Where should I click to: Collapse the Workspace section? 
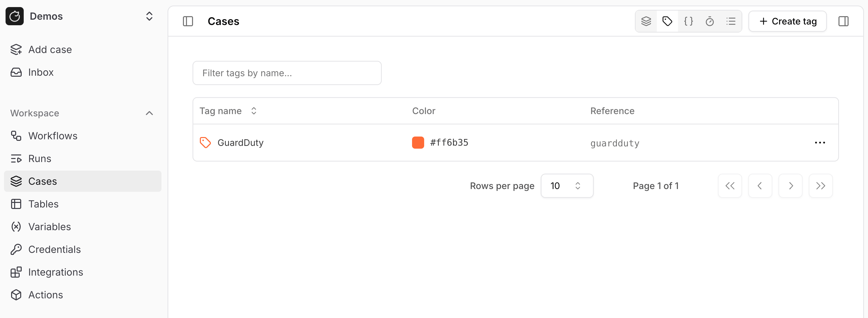coord(149,113)
